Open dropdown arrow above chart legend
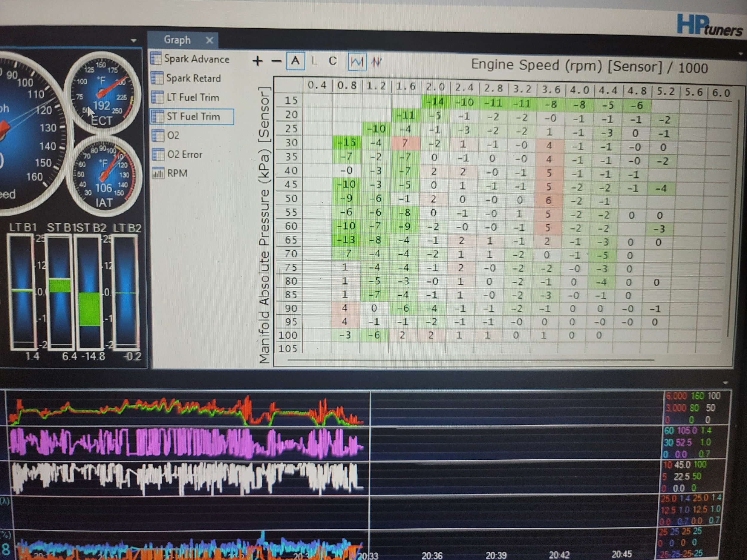 click(725, 383)
